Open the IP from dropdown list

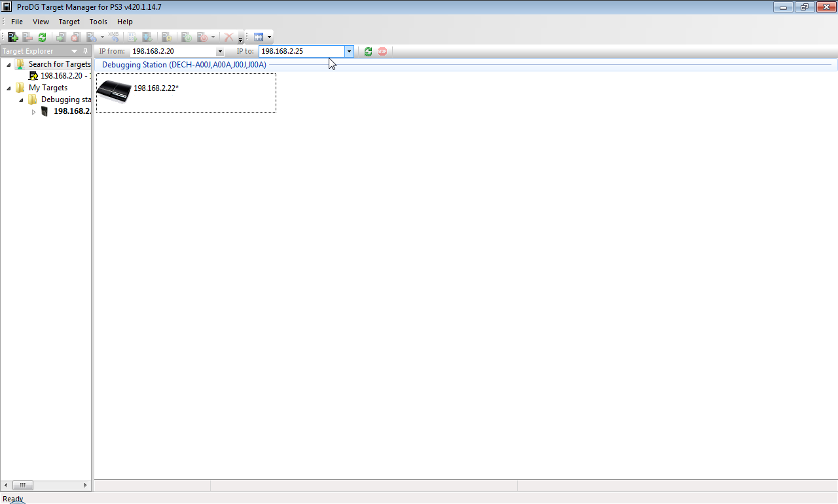219,51
